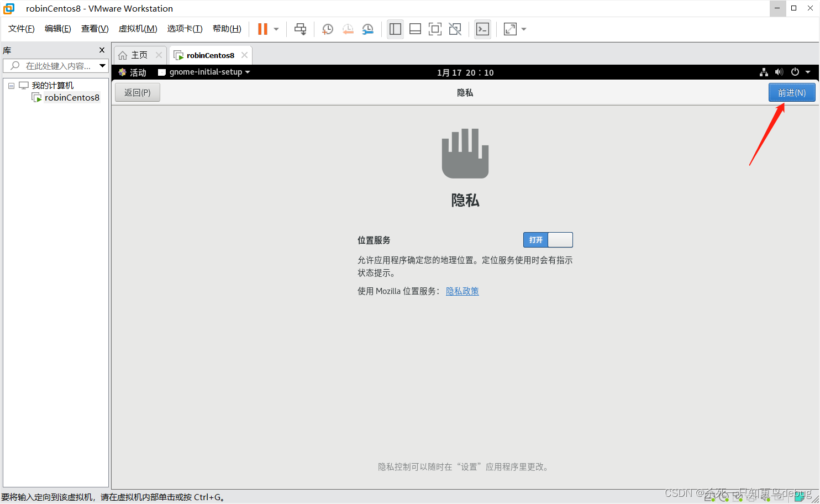The width and height of the screenshot is (820, 504).
Task: Open the 编辑(E) menu
Action: [x=58, y=29]
